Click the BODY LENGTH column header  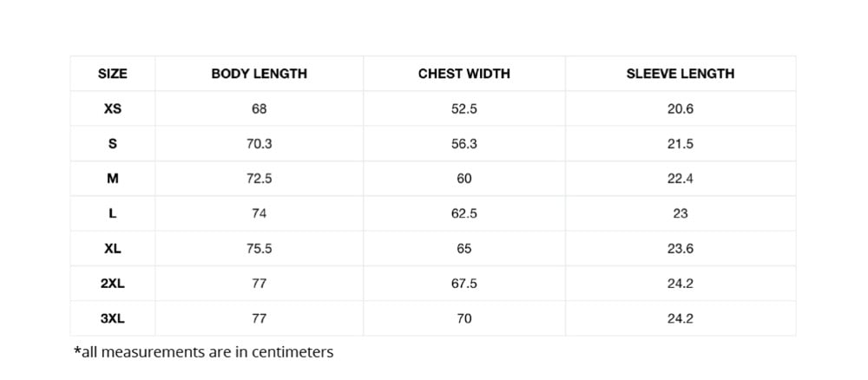coord(259,74)
